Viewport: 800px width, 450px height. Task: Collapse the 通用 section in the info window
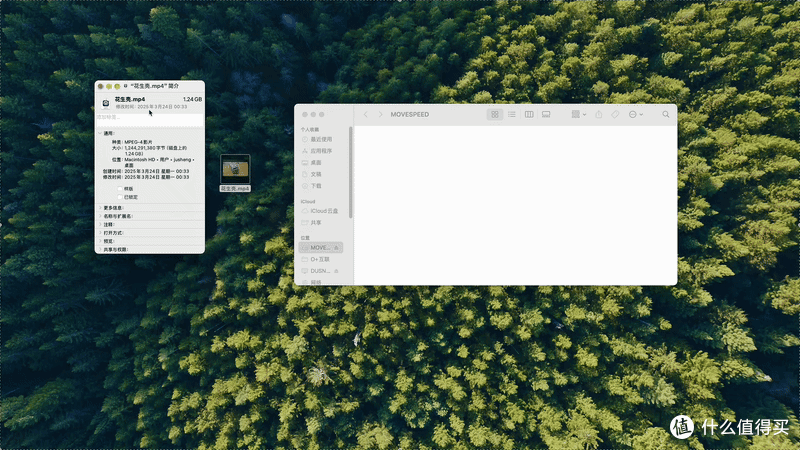tap(100, 133)
